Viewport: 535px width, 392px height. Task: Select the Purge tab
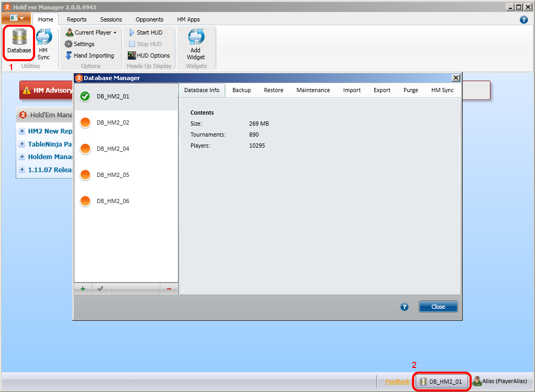pyautogui.click(x=411, y=90)
